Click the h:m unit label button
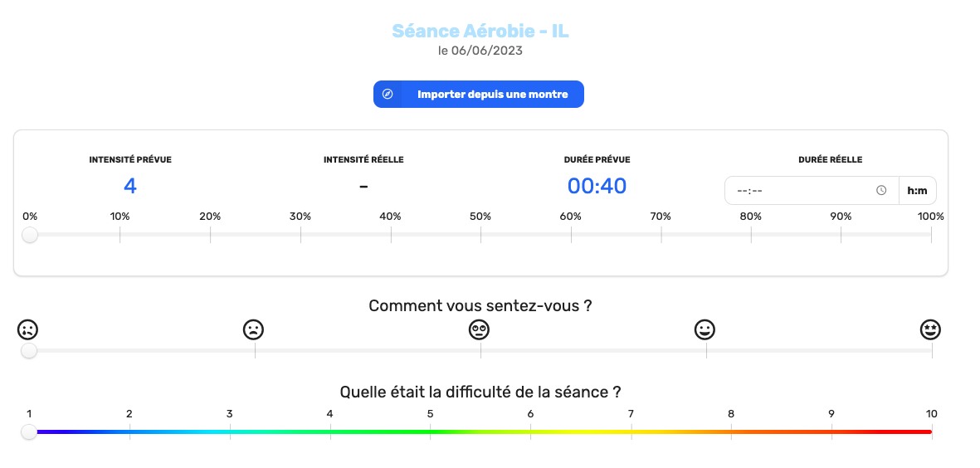 point(918,191)
